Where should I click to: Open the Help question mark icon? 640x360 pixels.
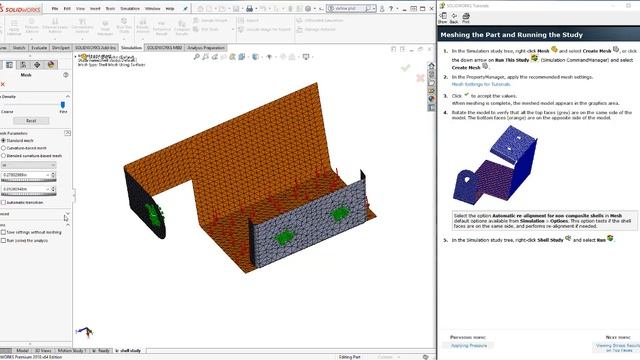(391, 9)
